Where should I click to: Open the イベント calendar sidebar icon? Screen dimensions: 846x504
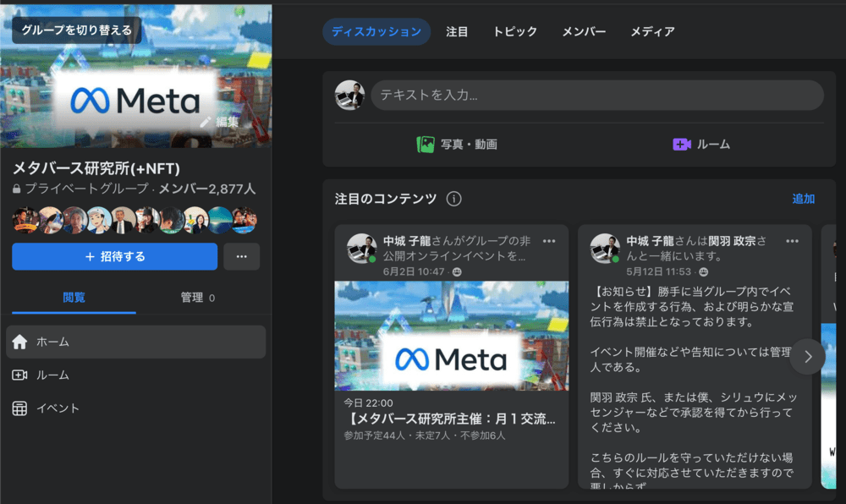pyautogui.click(x=20, y=408)
